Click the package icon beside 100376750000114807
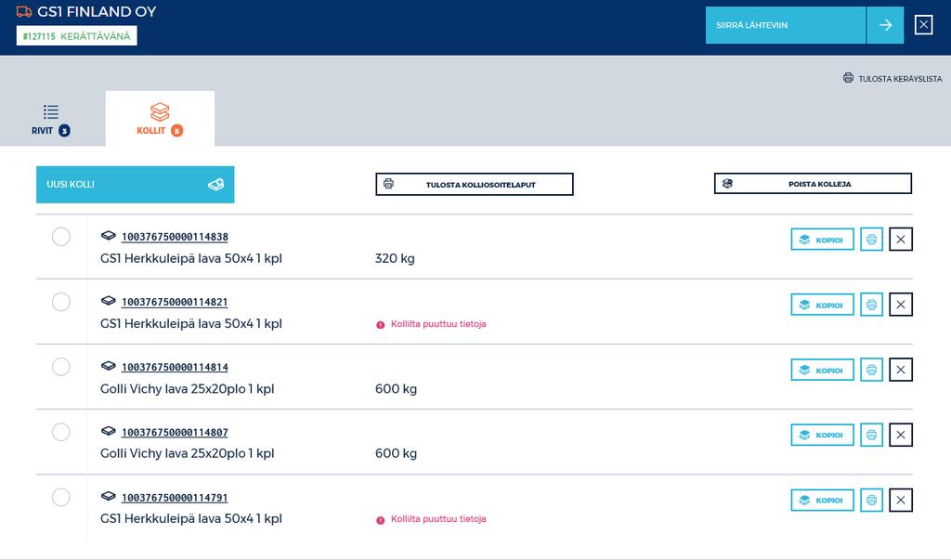This screenshot has width=951, height=560. point(108,431)
